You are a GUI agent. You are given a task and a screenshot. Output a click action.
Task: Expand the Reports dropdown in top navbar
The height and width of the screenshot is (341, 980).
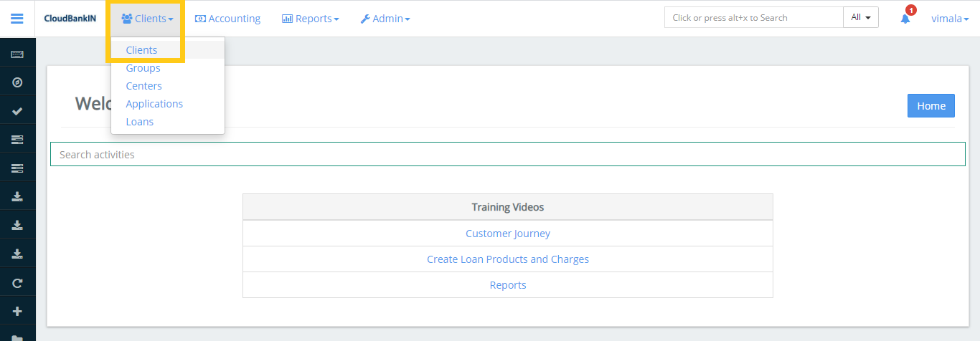point(310,19)
